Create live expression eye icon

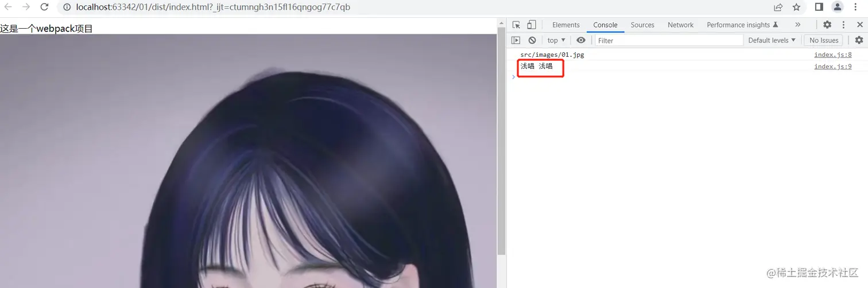tap(581, 40)
